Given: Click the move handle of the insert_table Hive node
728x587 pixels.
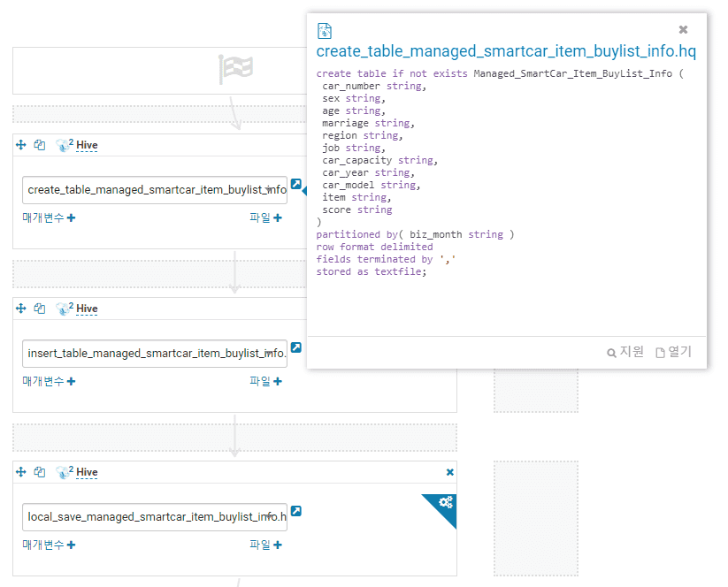Looking at the screenshot, I should coord(21,309).
